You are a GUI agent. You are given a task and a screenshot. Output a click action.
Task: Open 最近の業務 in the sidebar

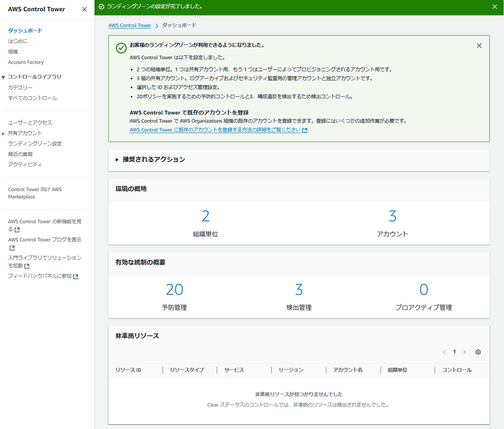tap(20, 154)
